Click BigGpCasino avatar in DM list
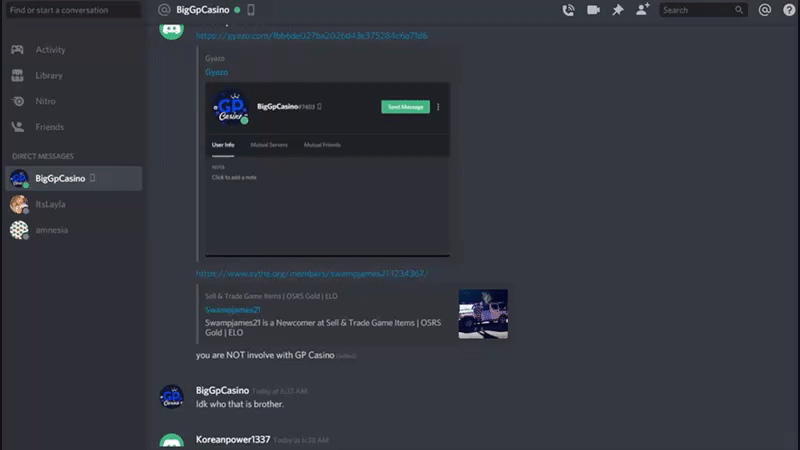This screenshot has height=450, width=800. pos(19,178)
